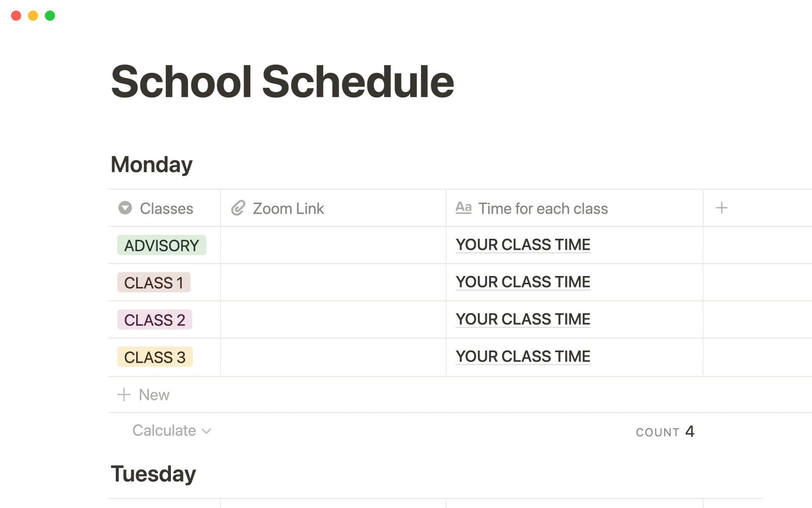Click the paperclip icon next to Zoom Link
The image size is (812, 508).
coord(238,208)
